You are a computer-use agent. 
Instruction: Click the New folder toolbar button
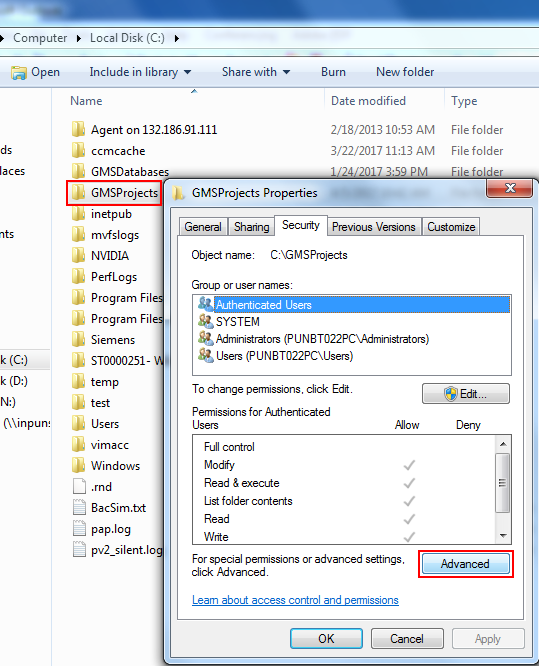click(405, 72)
